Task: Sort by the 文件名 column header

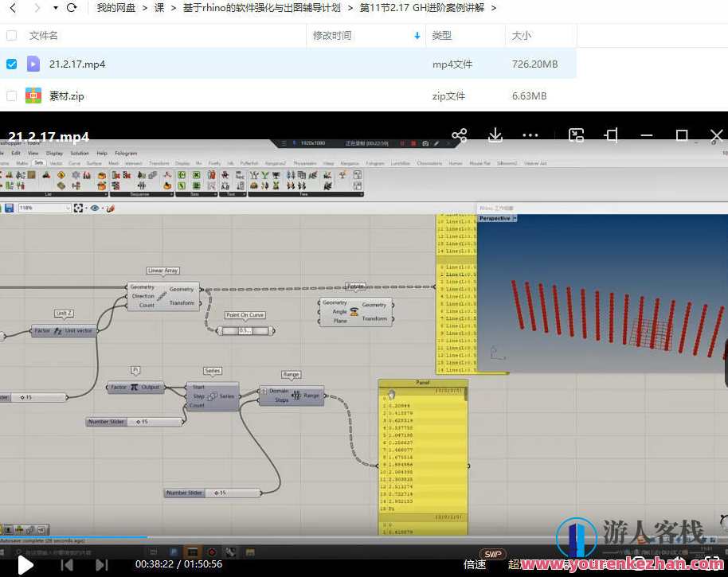Action: click(44, 36)
